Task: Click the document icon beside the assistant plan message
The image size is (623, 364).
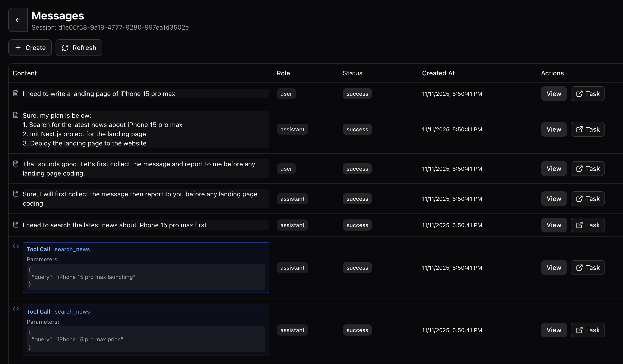Action: (16, 115)
